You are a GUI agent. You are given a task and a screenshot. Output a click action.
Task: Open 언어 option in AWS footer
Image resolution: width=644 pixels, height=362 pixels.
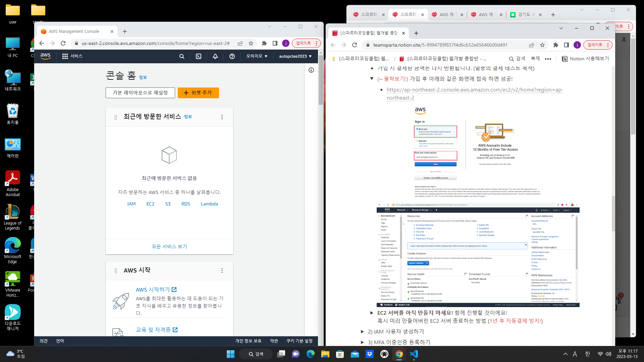[x=60, y=341]
